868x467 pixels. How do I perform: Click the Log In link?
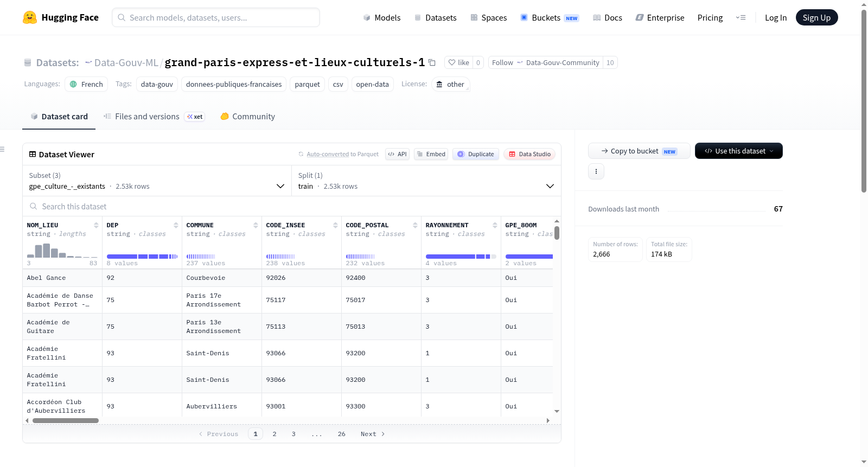[x=776, y=17]
